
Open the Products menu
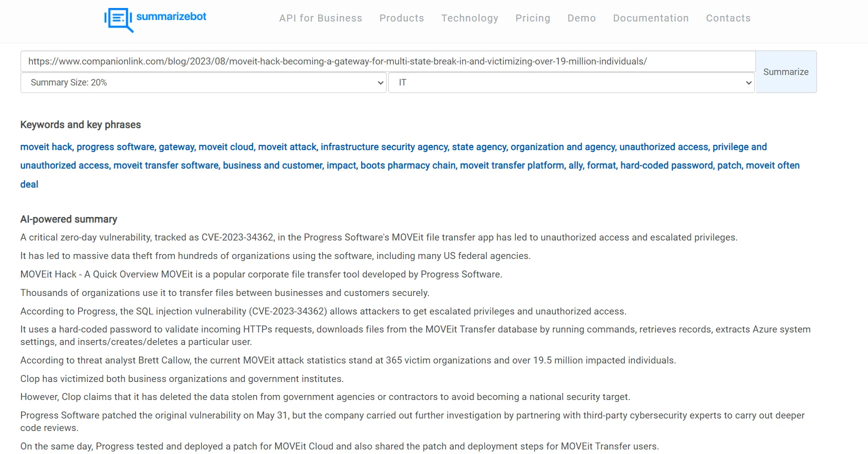coord(402,18)
